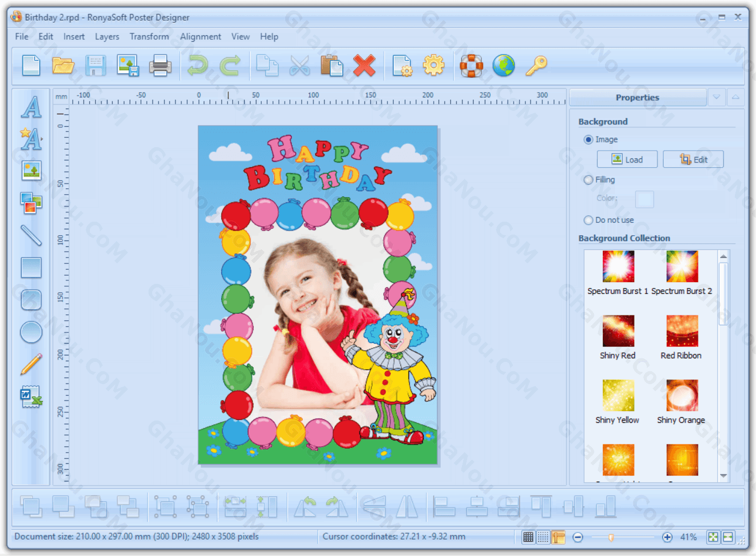Click the background collection scrollbar down arrow
This screenshot has height=556, width=756.
723,476
